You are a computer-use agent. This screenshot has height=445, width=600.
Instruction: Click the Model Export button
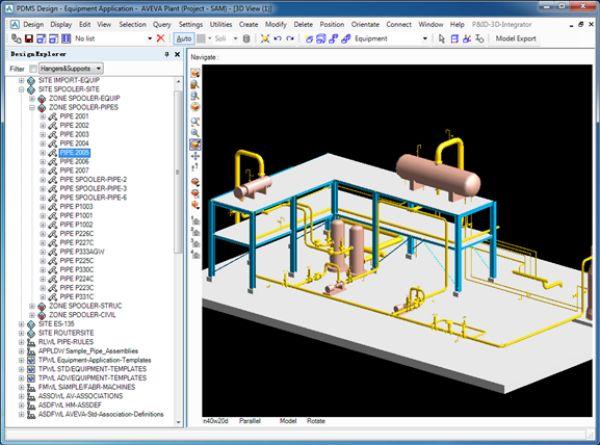pyautogui.click(x=516, y=39)
